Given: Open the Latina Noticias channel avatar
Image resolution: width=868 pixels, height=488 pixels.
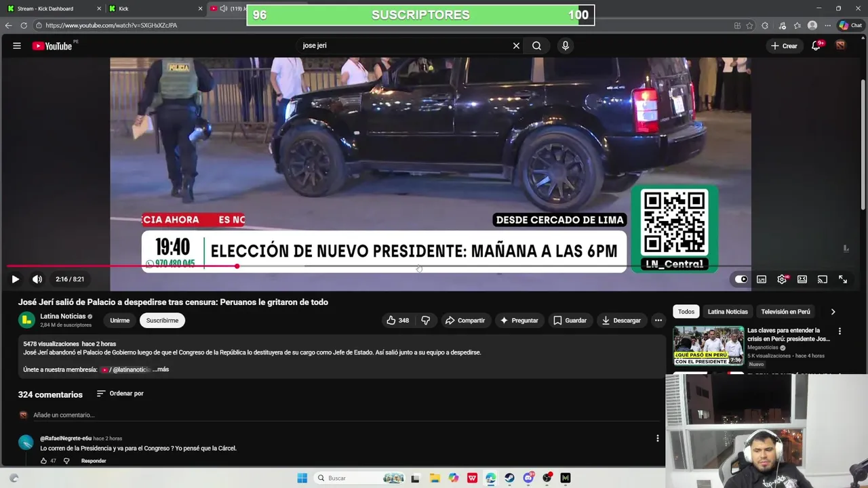Looking at the screenshot, I should point(26,320).
